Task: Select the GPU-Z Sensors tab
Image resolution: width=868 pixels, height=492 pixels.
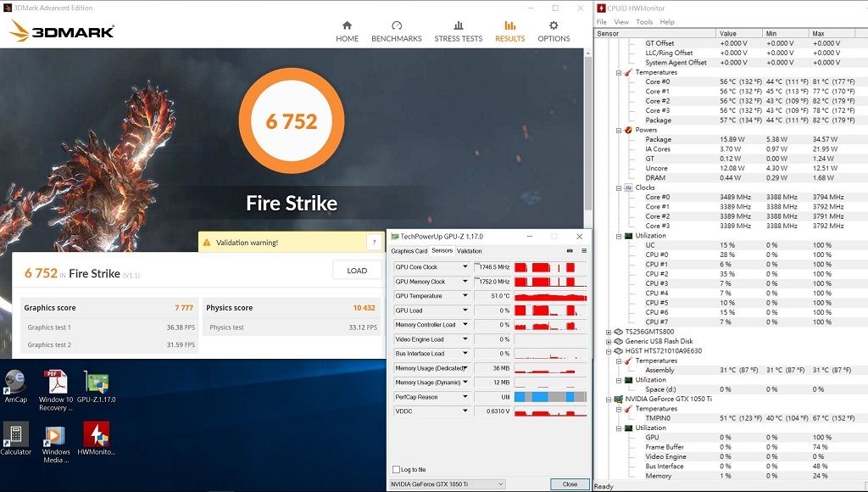Action: tap(442, 250)
